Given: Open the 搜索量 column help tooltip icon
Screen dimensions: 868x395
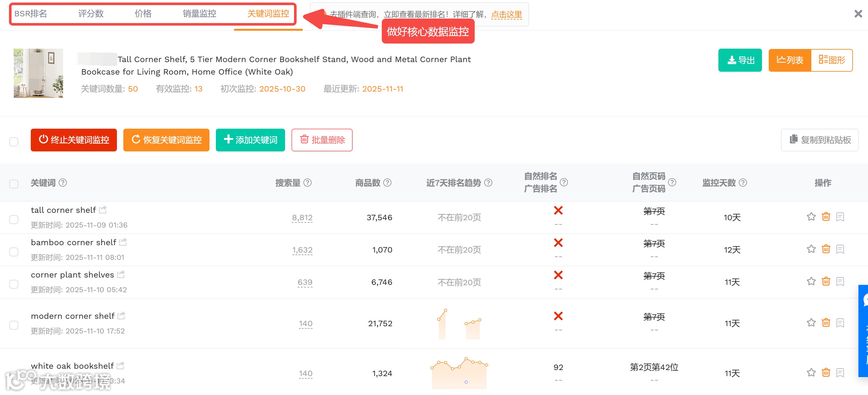Looking at the screenshot, I should 307,182.
